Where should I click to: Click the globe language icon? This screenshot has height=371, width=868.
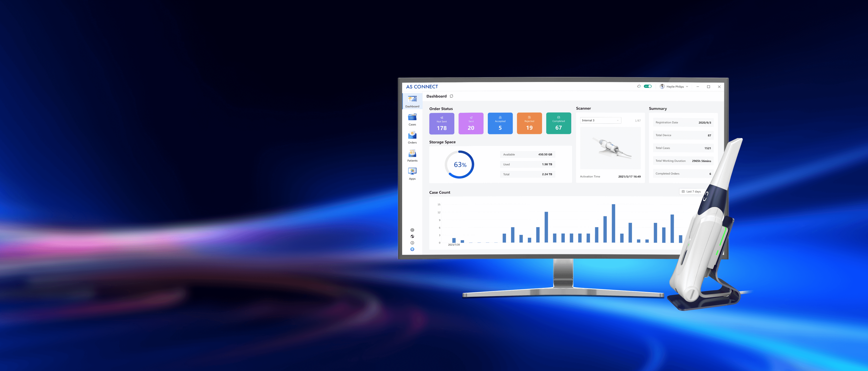[x=412, y=236]
